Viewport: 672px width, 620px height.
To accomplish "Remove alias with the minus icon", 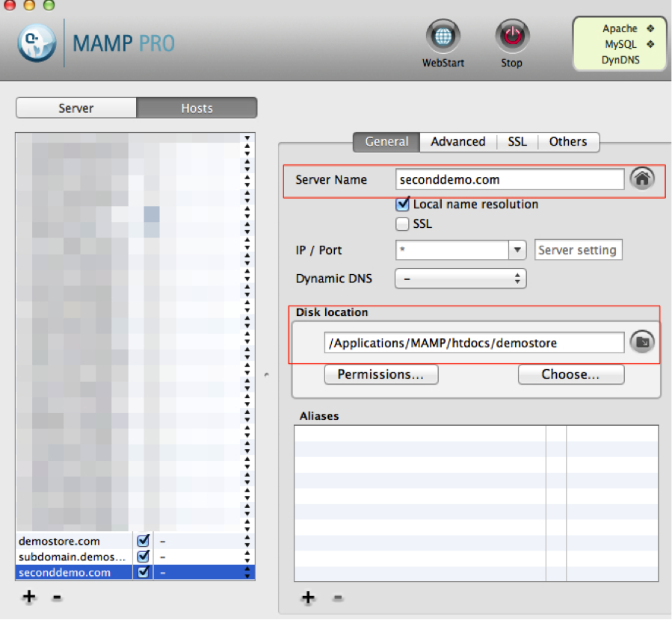I will (338, 598).
